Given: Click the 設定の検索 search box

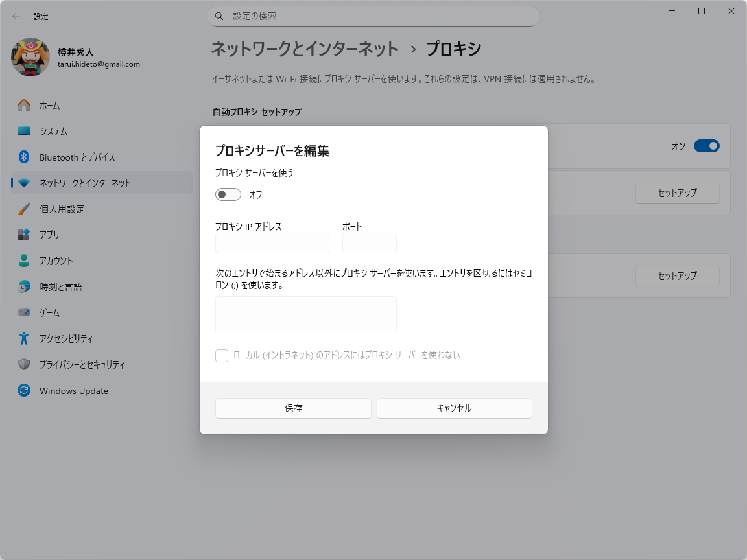Looking at the screenshot, I should point(373,16).
